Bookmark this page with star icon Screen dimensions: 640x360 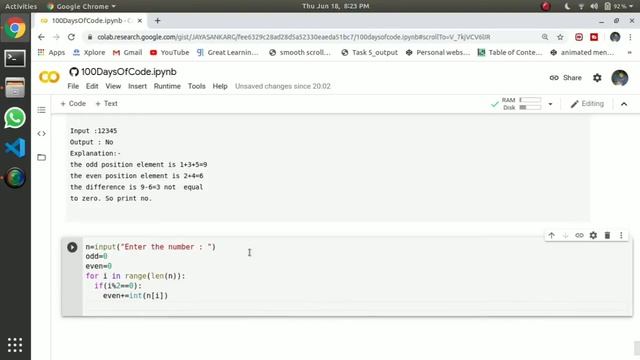tap(560, 37)
